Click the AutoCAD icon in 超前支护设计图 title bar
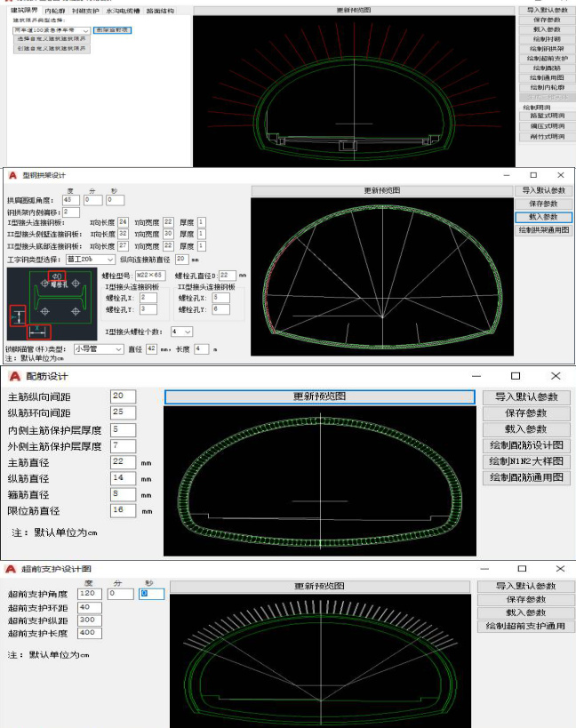 tap(12, 569)
